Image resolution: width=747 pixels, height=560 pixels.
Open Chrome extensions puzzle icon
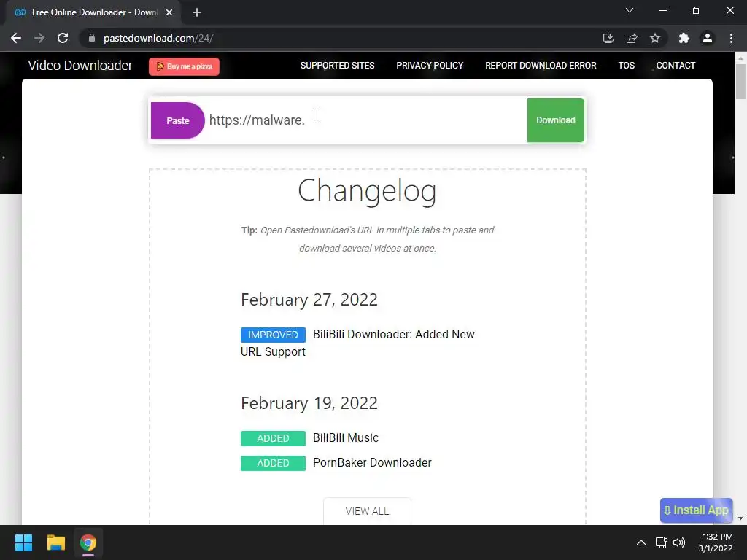click(x=684, y=38)
